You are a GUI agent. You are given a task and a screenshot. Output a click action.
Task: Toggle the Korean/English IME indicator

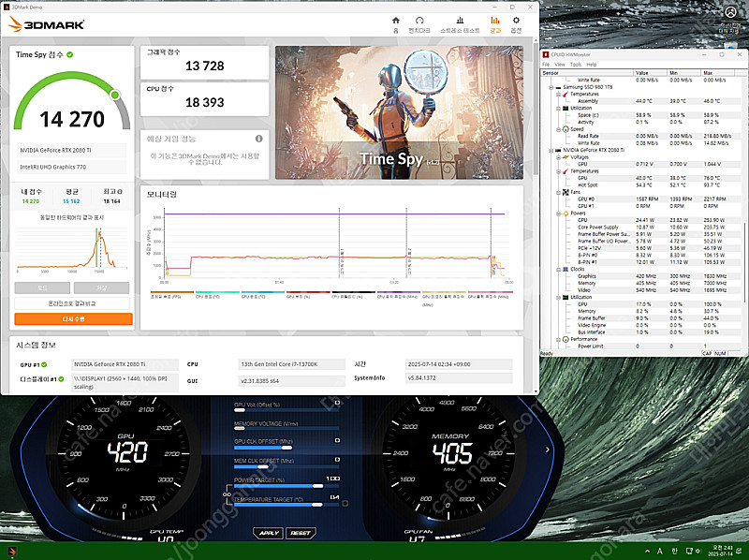click(x=674, y=551)
